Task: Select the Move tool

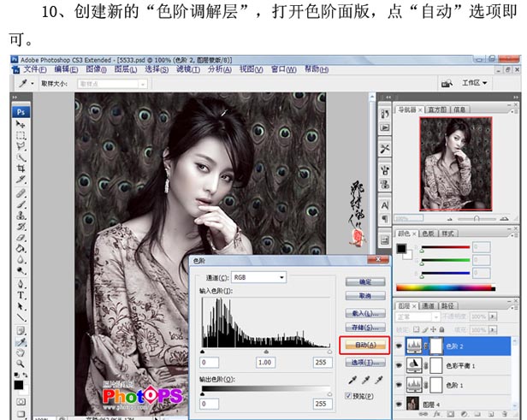Action: click(21, 124)
